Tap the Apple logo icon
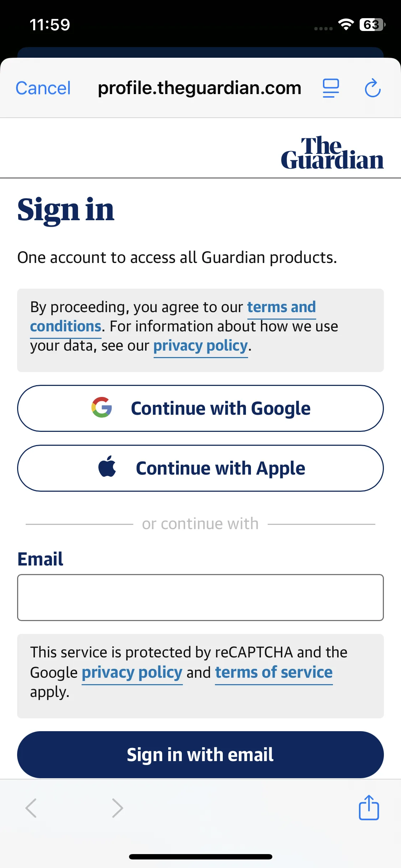This screenshot has height=868, width=401. (107, 466)
